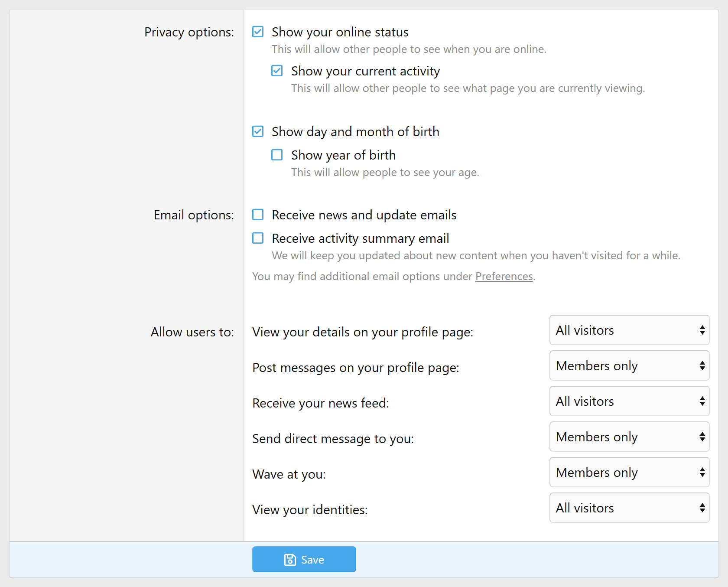This screenshot has width=728, height=587.
Task: Click the 'Show your online status' label text
Action: [340, 32]
